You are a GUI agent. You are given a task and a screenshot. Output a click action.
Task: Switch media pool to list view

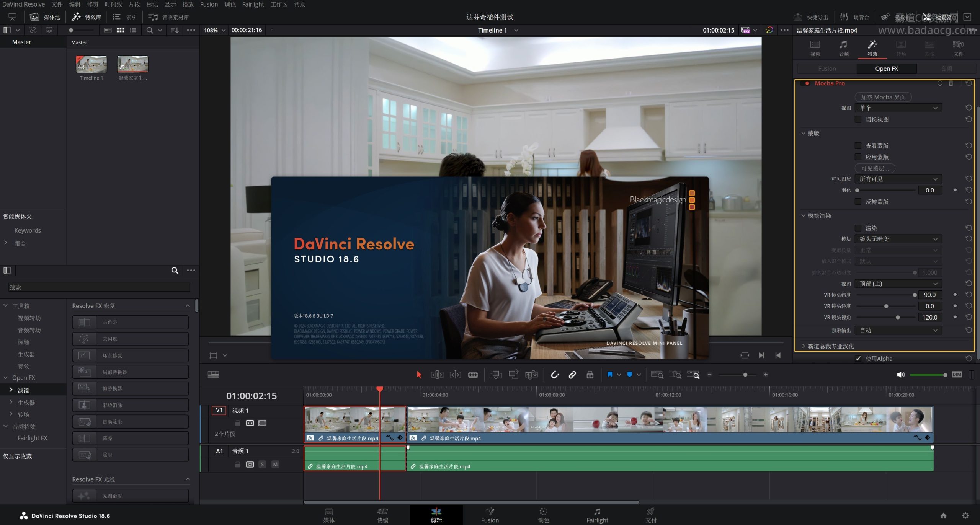[x=133, y=30]
